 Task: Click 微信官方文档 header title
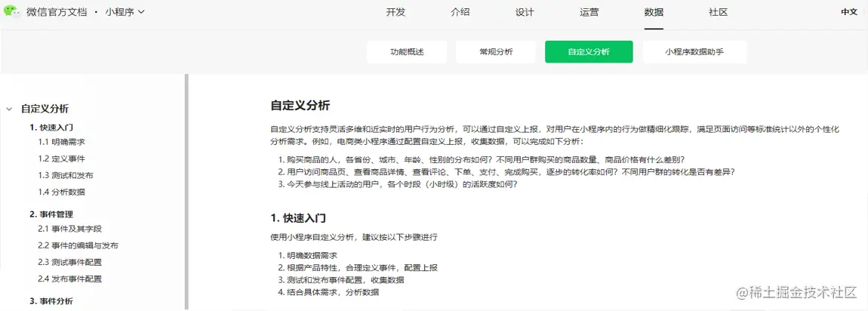click(57, 11)
